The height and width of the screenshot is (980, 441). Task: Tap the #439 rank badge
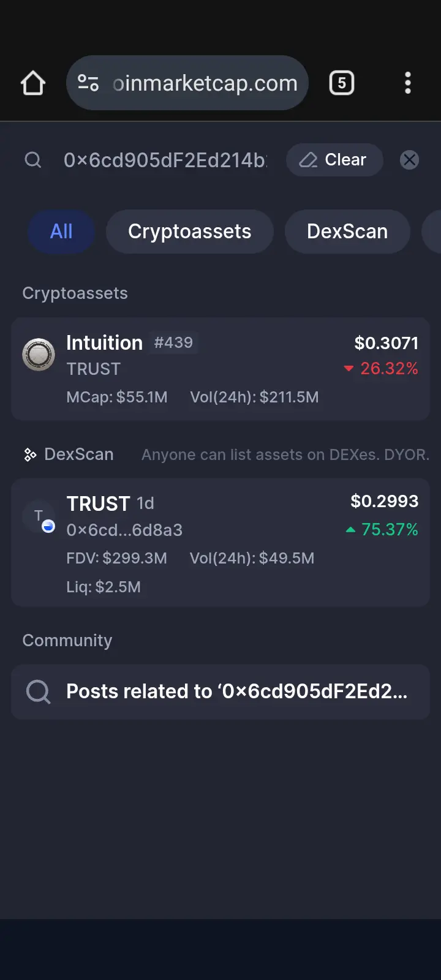click(x=173, y=342)
